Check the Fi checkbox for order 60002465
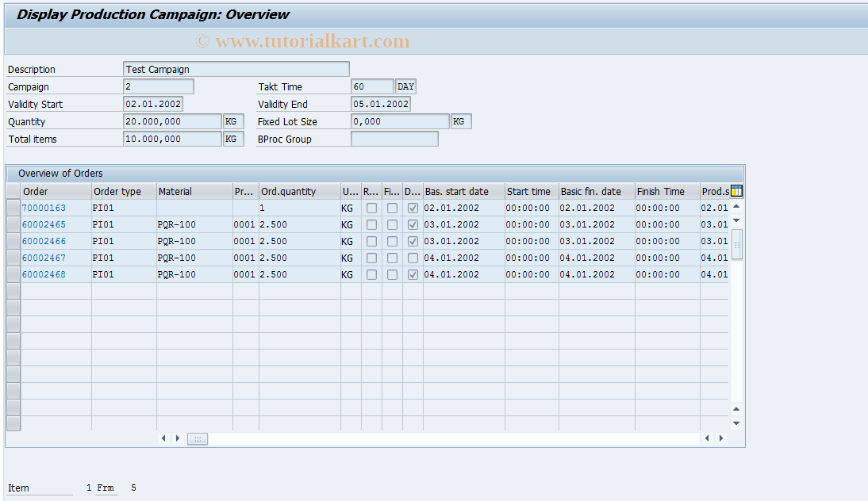The height and width of the screenshot is (501, 868). coord(391,224)
